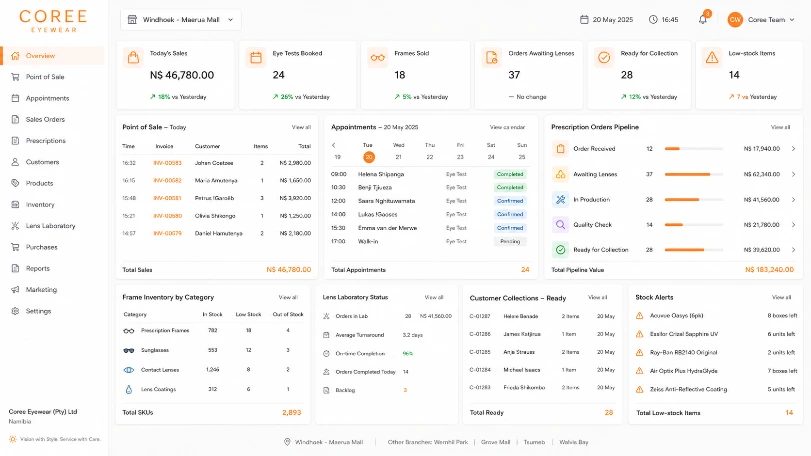
Task: Click the Eye Tests Booked calendar icon
Action: (x=256, y=57)
